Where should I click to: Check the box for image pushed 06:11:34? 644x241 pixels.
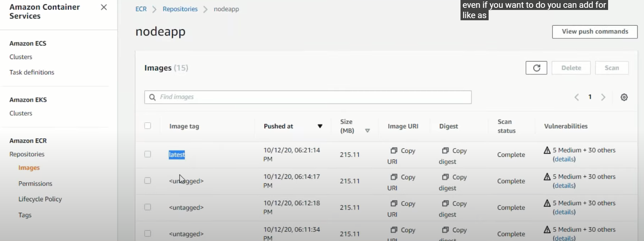point(148,234)
